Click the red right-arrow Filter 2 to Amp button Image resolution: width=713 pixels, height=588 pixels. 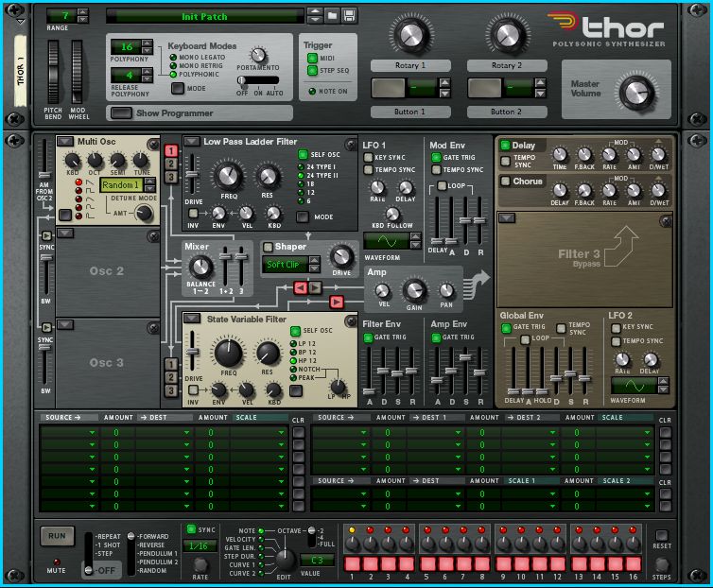pyautogui.click(x=337, y=302)
